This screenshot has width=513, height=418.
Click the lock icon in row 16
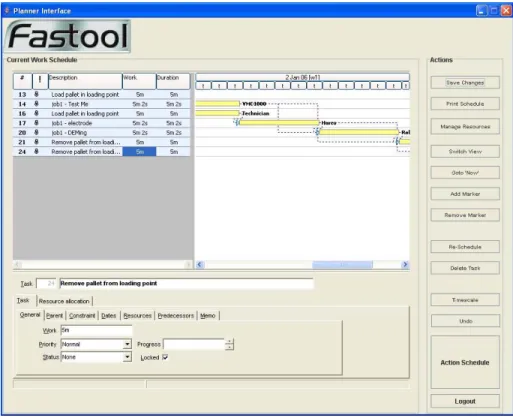(x=37, y=113)
